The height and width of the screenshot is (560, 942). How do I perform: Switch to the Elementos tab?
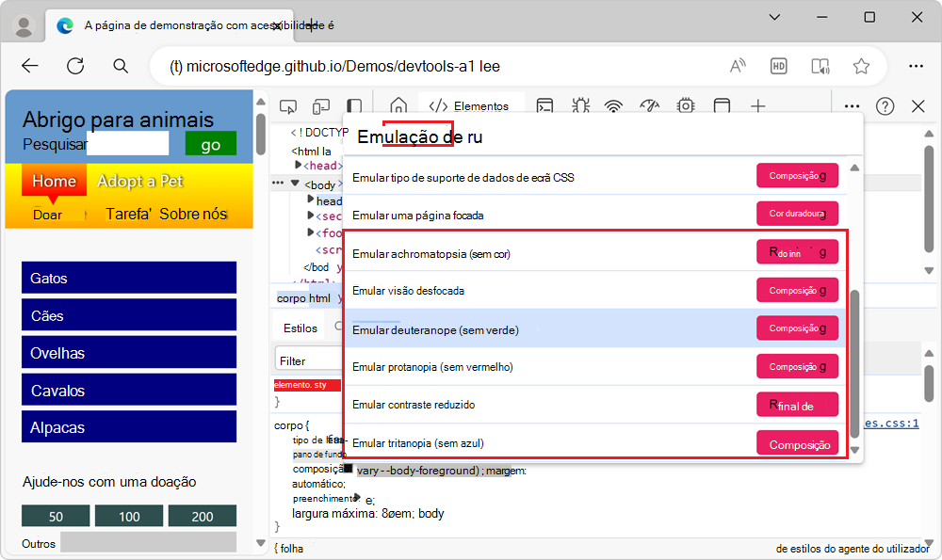pos(471,106)
